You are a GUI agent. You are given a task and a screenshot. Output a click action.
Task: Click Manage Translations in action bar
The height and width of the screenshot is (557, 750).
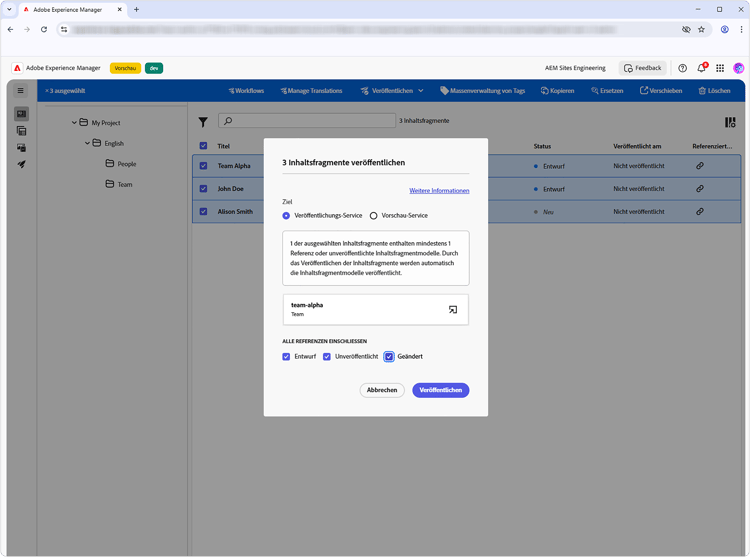click(311, 91)
